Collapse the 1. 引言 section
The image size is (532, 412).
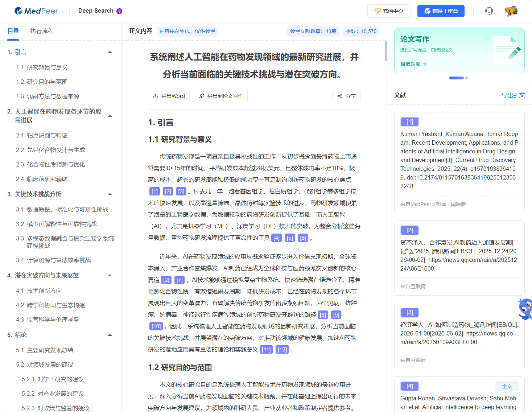(110, 52)
